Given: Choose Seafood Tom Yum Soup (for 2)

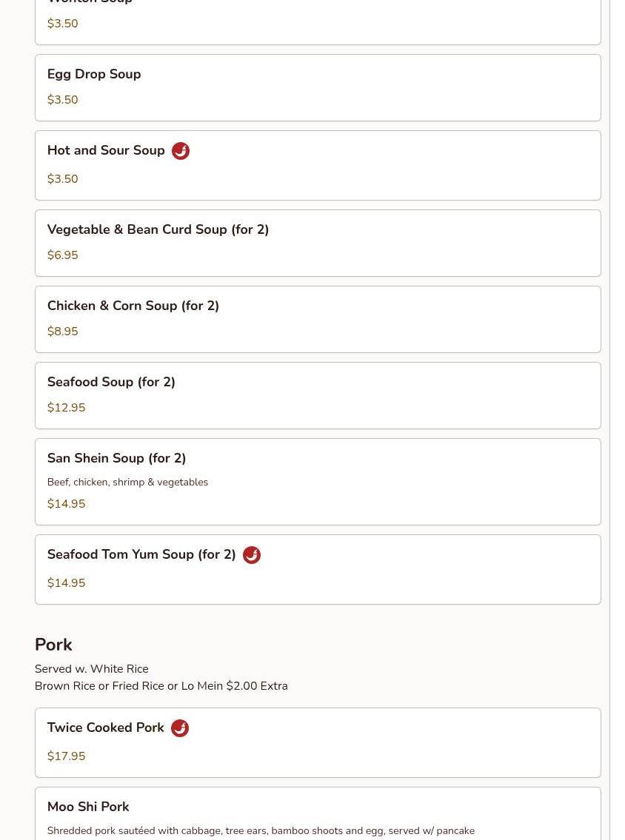Looking at the screenshot, I should 318,569.
